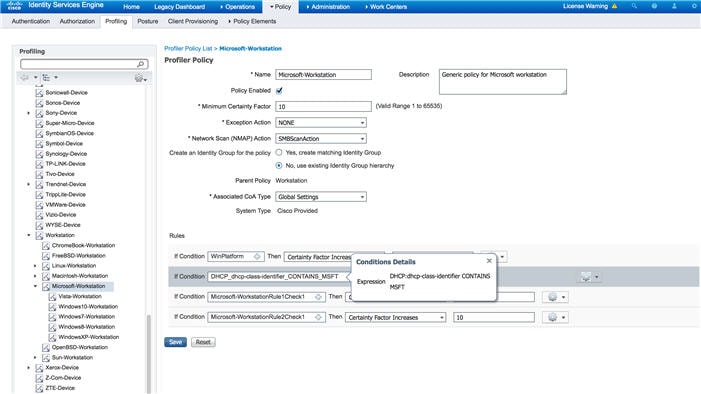
Task: Switch to the Client Provisioning tab
Action: click(193, 21)
